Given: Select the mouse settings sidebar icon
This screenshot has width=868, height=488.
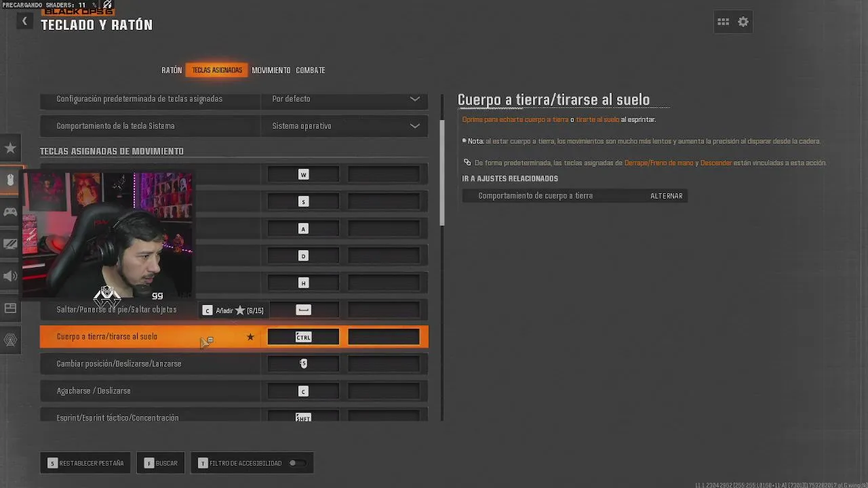Looking at the screenshot, I should 10,180.
